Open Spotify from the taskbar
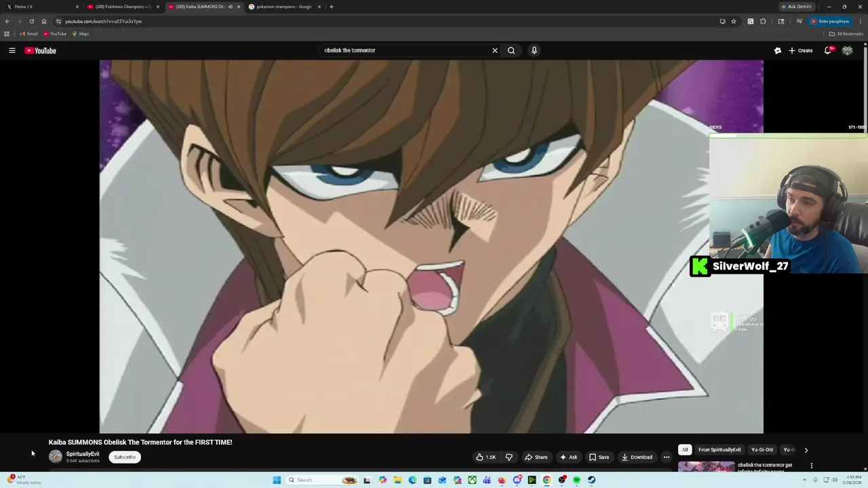Viewport: 868px width, 488px height. click(576, 480)
